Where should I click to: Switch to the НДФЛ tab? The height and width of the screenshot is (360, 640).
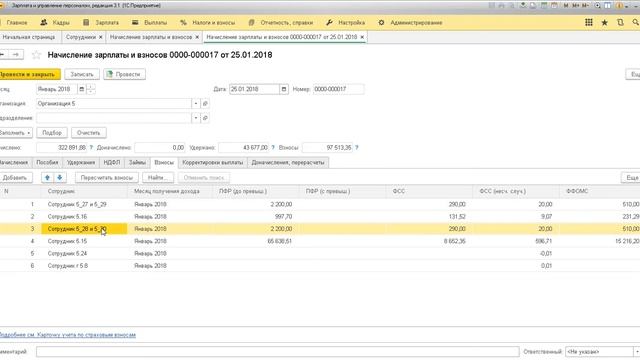pos(112,162)
